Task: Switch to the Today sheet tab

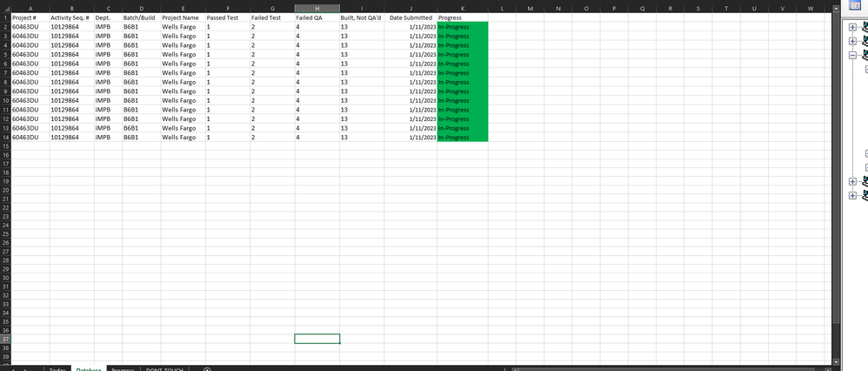Action: click(x=57, y=369)
